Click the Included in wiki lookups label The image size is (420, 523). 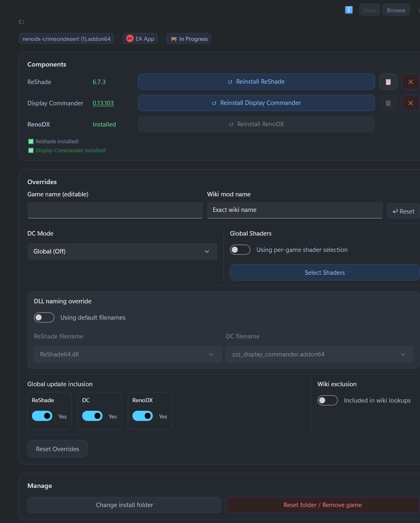(378, 400)
